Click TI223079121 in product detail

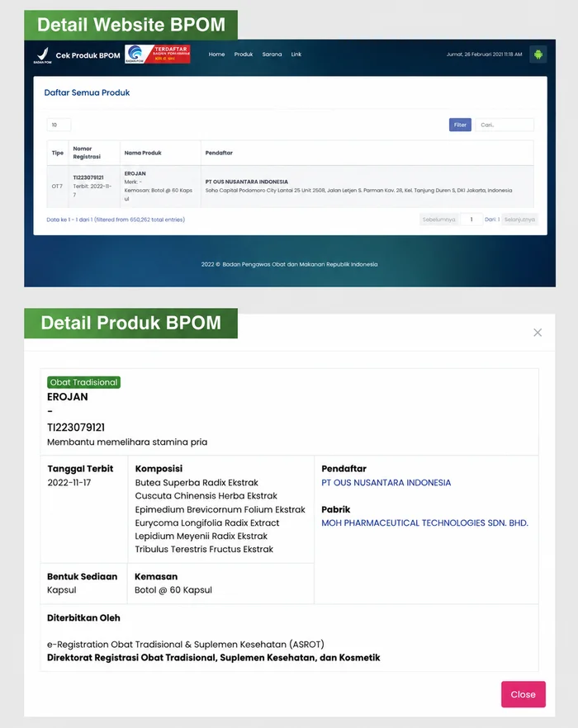[76, 428]
